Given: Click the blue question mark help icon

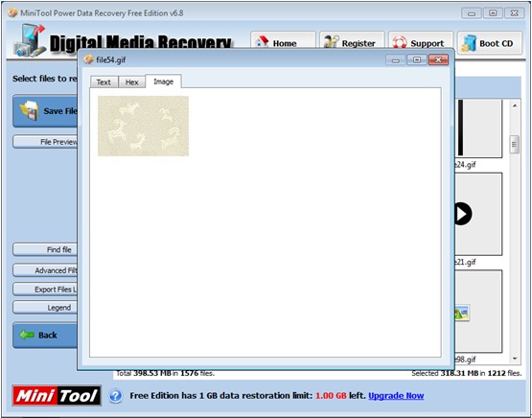Looking at the screenshot, I should click(116, 396).
